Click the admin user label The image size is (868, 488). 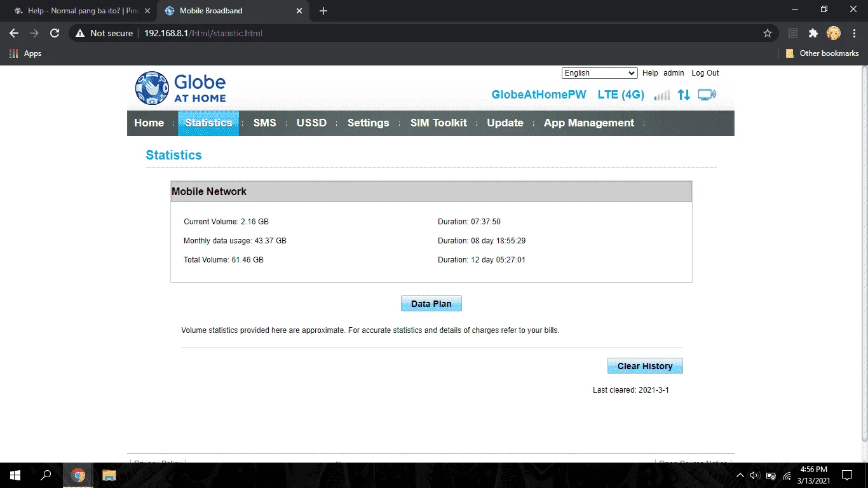[674, 73]
